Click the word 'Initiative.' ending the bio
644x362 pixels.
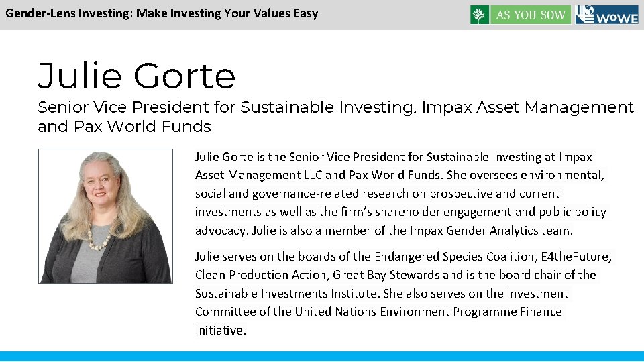221,330
